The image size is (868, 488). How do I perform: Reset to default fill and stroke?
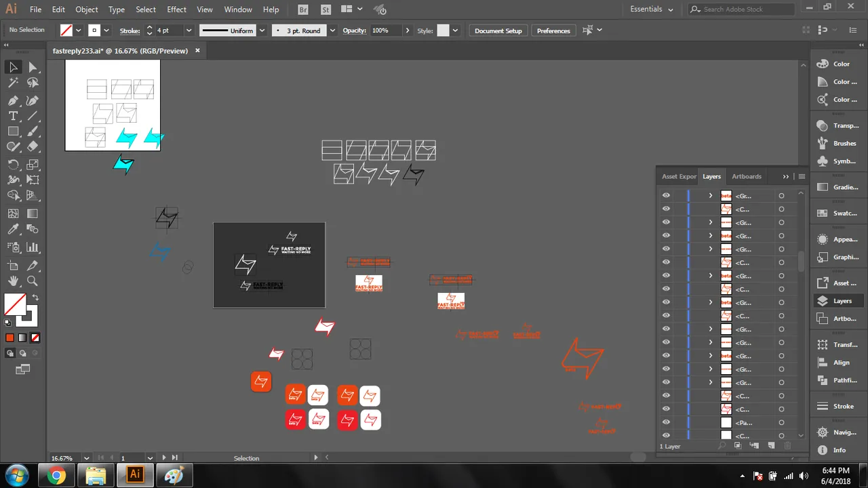(x=8, y=323)
